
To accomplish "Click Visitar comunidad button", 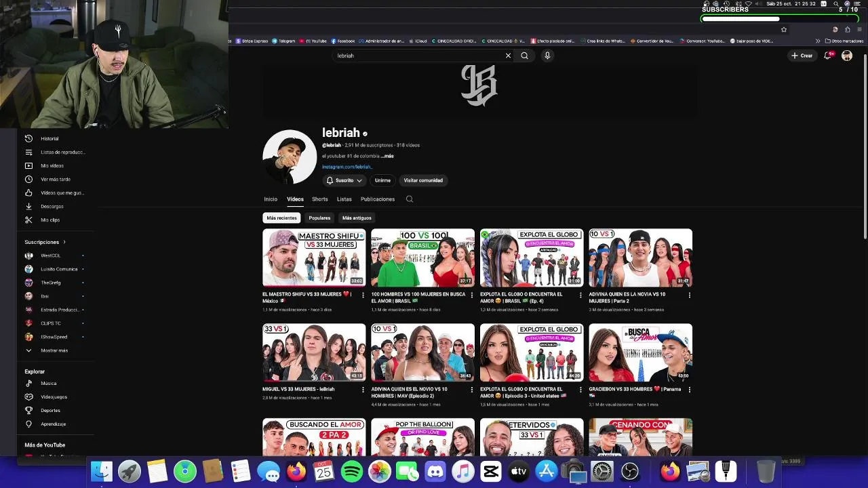I will pyautogui.click(x=423, y=180).
